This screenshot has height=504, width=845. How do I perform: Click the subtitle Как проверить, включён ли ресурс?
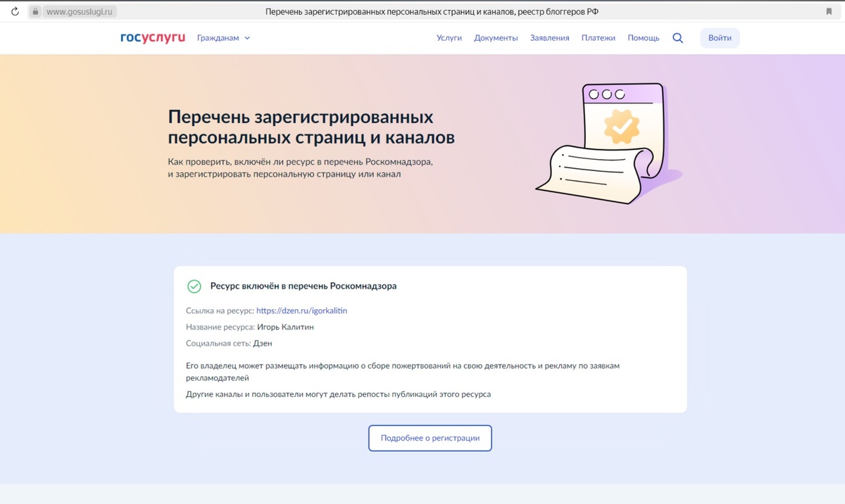tap(301, 168)
